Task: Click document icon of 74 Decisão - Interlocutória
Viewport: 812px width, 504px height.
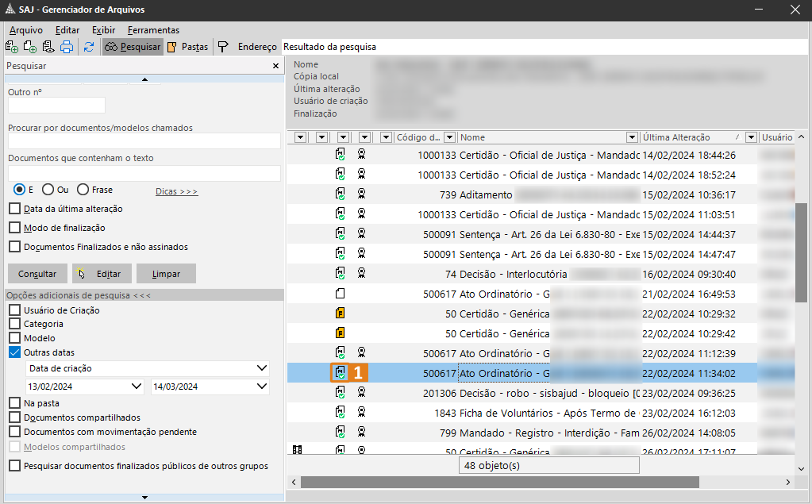Action: point(341,274)
